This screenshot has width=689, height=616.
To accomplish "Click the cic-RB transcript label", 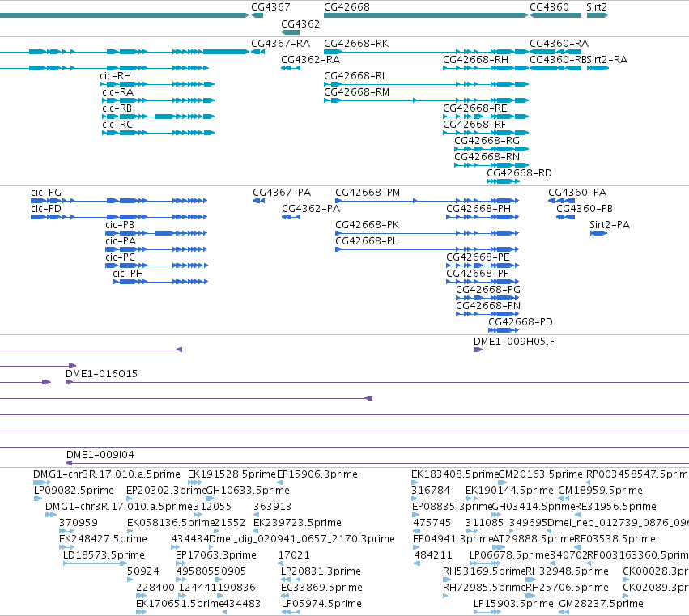I will (x=117, y=108).
